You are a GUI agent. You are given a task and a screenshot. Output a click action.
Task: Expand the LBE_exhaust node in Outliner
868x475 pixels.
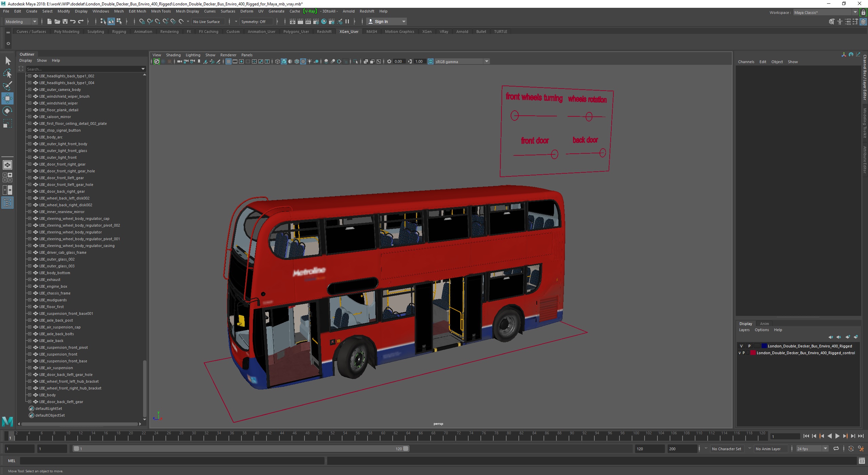click(29, 279)
